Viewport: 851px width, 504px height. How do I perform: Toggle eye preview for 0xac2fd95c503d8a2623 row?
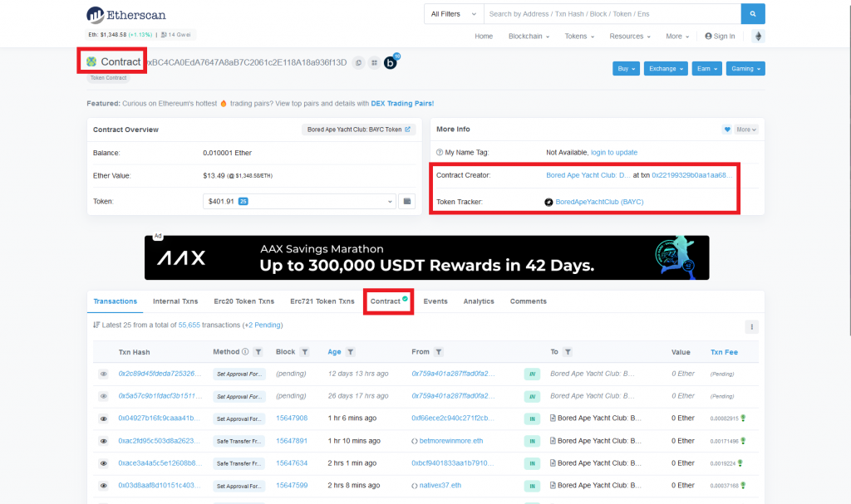click(x=103, y=441)
